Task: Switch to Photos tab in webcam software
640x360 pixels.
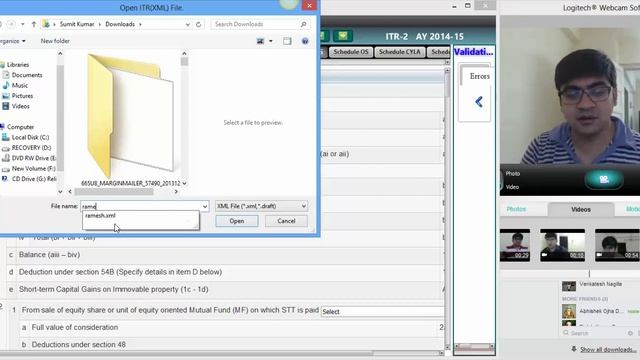Action: (x=516, y=209)
